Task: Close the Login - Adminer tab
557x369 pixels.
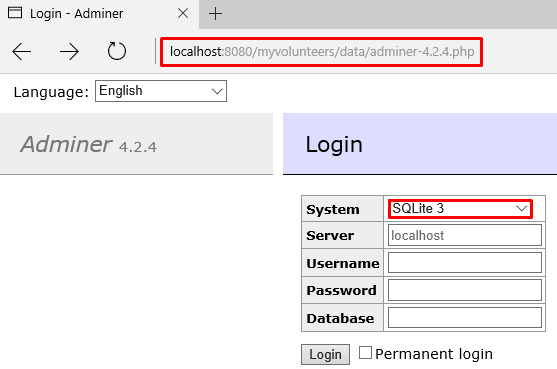Action: point(183,13)
